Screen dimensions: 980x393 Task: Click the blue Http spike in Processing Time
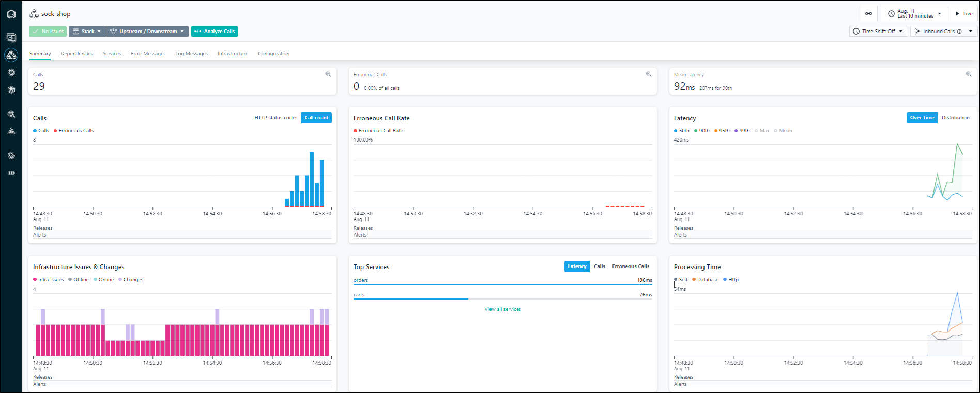point(957,293)
